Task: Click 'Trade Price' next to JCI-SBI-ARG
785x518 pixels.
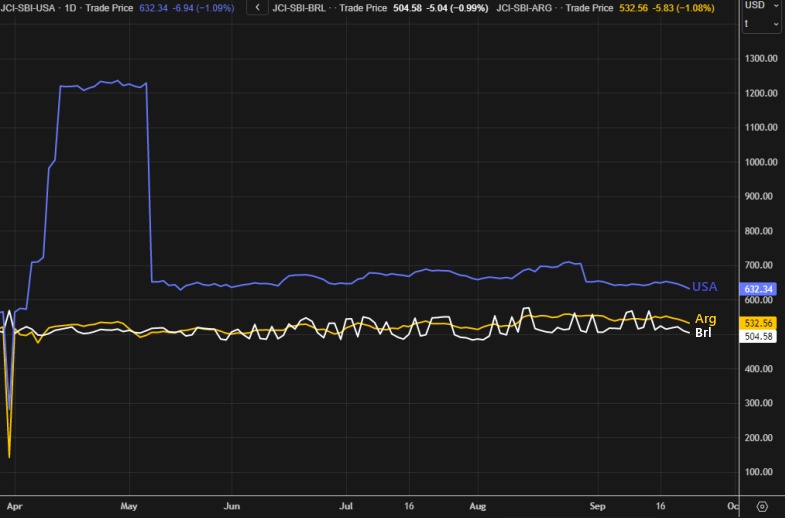Action: coord(591,7)
